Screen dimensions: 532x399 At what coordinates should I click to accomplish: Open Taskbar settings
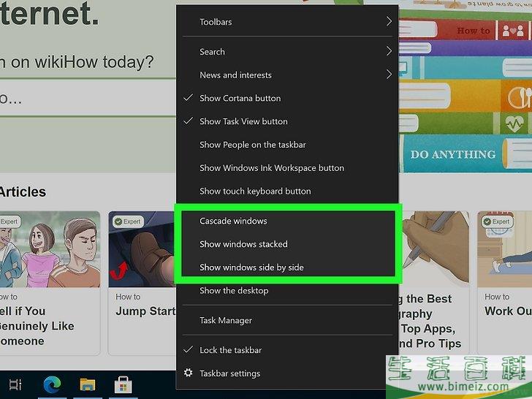287,373
